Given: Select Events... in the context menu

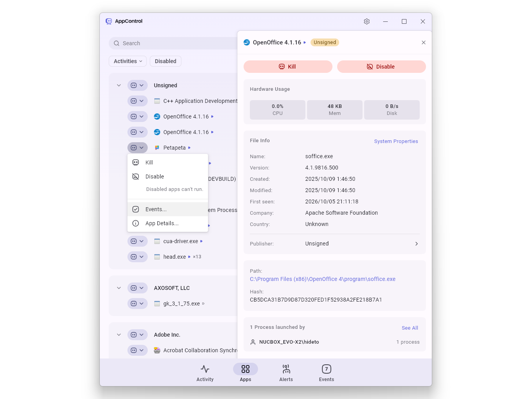Looking at the screenshot, I should [x=168, y=209].
